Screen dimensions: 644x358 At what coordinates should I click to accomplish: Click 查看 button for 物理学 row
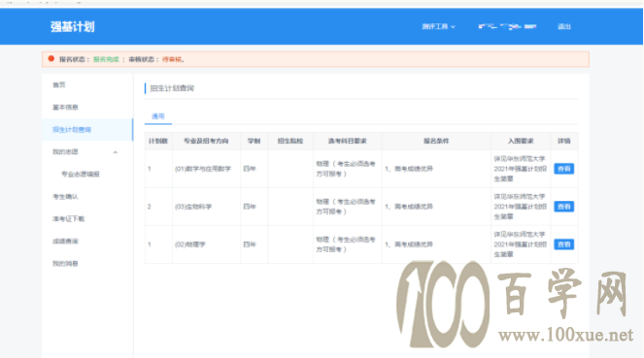(564, 244)
